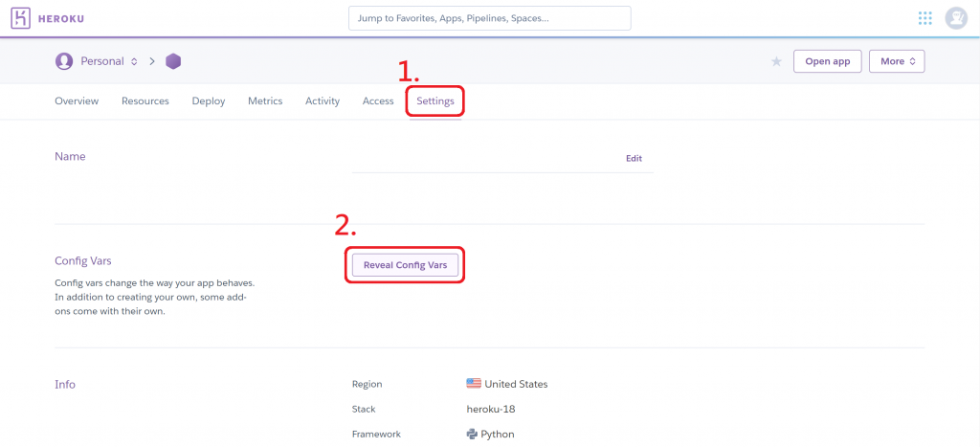Switch to the Overview tab
The image size is (980, 447).
click(x=77, y=101)
